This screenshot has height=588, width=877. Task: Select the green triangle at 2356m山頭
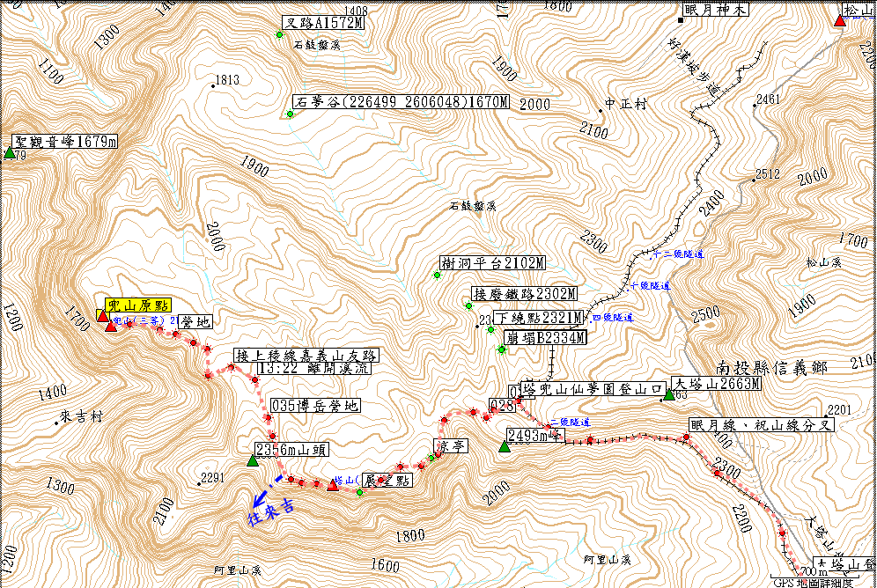click(252, 460)
